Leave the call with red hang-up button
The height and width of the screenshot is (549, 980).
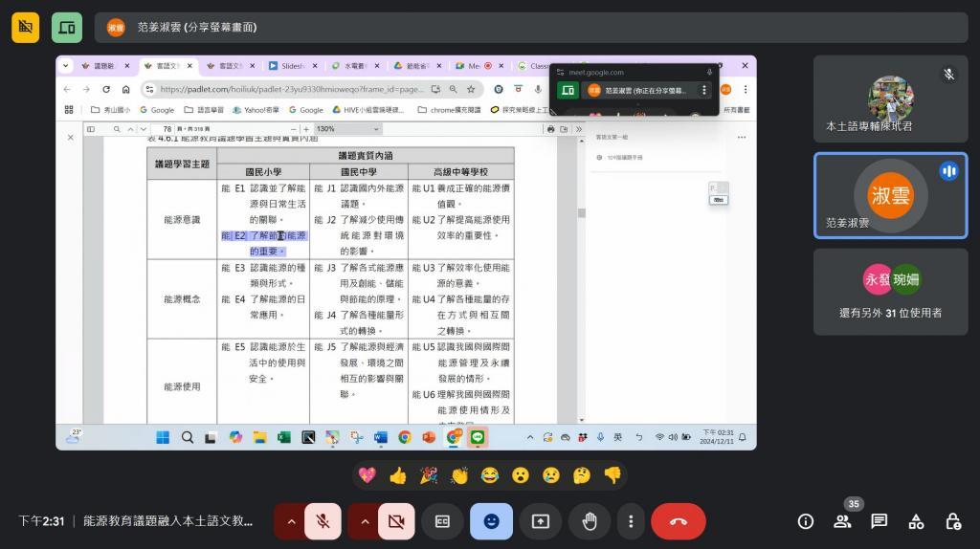click(678, 521)
